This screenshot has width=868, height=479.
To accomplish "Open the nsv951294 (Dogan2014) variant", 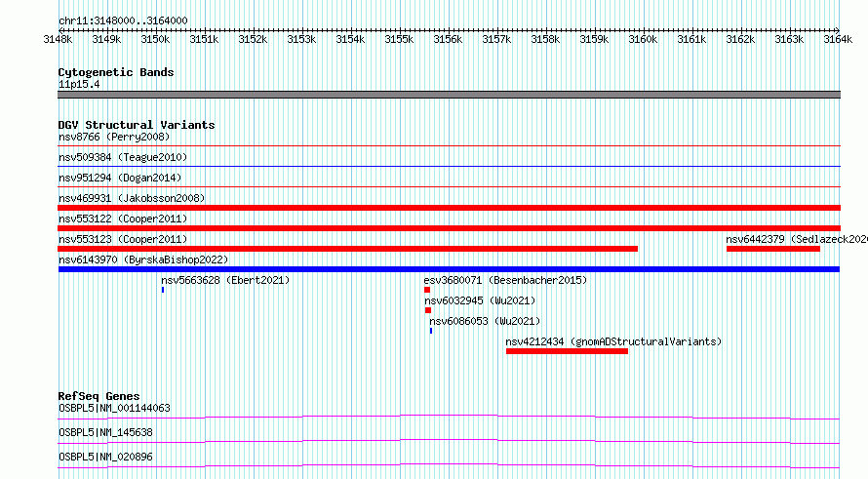I will click(120, 178).
